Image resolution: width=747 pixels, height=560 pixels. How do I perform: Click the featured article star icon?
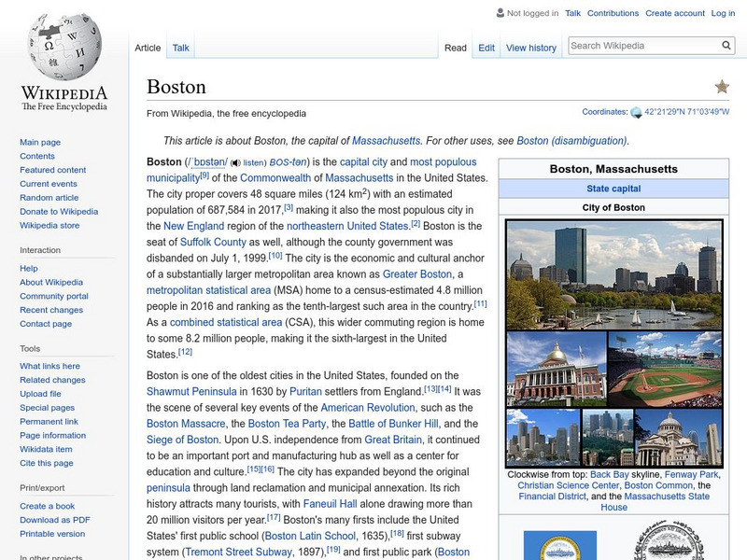pyautogui.click(x=722, y=87)
